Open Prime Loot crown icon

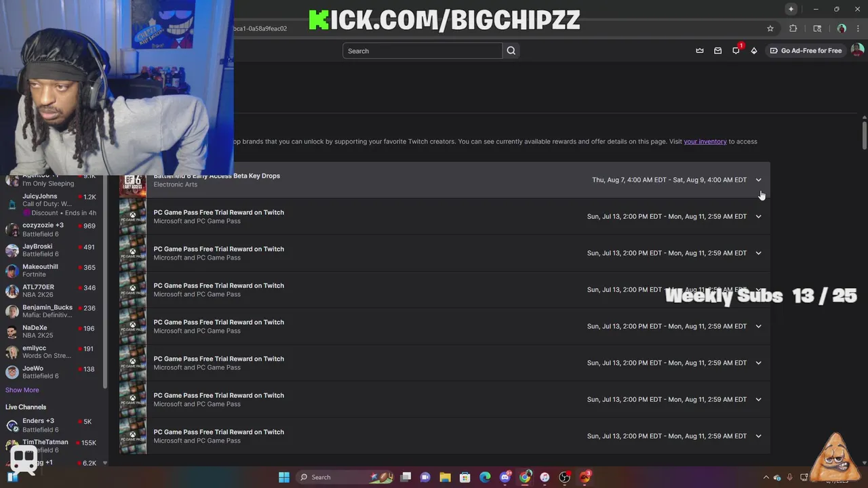(700, 51)
